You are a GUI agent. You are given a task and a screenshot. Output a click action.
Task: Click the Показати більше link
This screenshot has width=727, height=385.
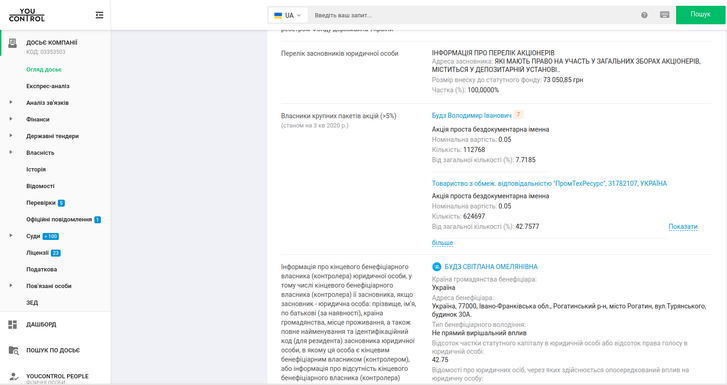tap(682, 227)
